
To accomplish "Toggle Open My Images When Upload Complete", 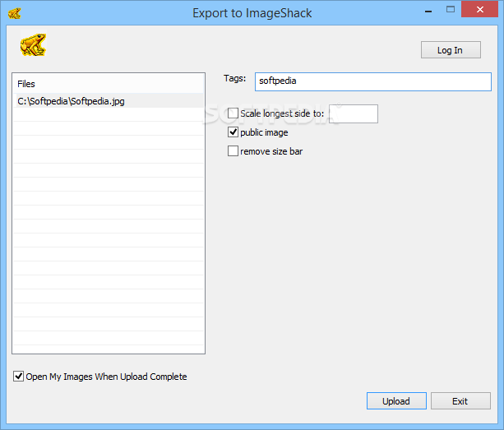I will (x=18, y=376).
